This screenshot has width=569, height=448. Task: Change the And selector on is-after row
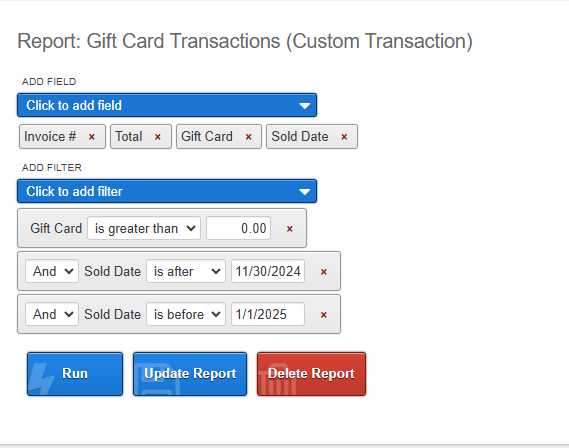[52, 271]
